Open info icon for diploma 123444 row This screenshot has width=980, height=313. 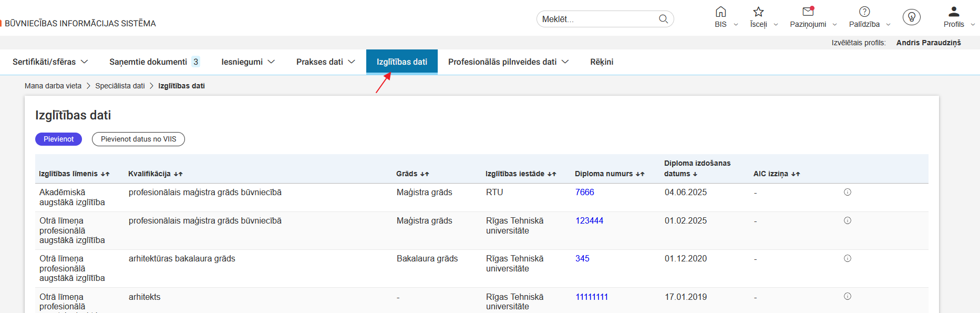[848, 220]
